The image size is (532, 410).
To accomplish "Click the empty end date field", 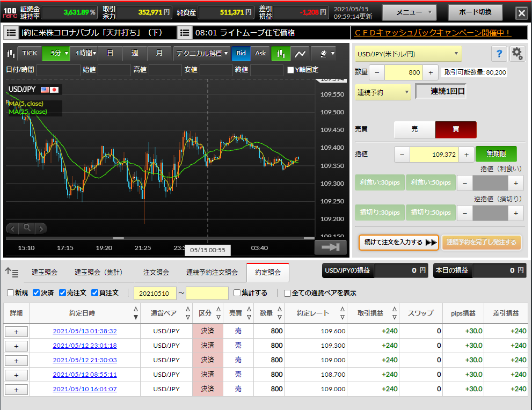I will point(207,294).
